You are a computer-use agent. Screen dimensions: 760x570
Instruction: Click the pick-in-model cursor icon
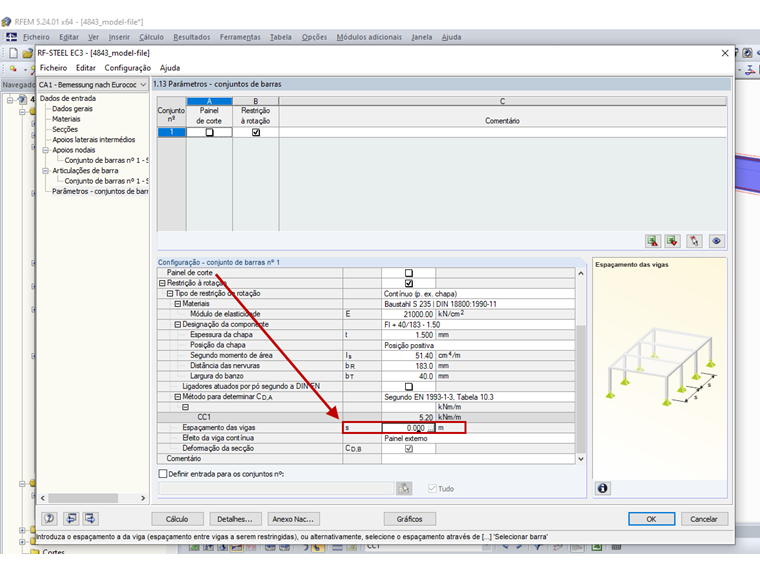tap(695, 241)
